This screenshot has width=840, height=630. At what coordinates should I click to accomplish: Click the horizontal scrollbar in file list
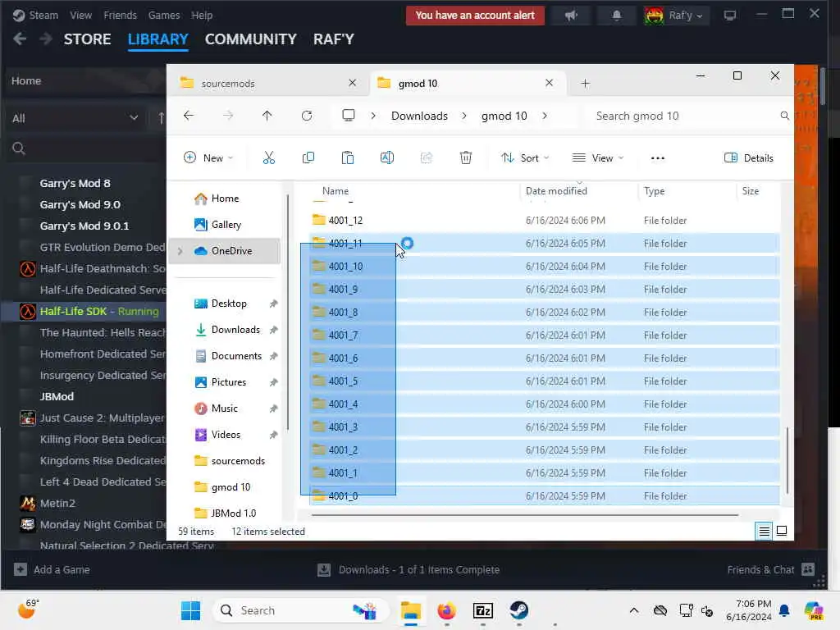525,515
